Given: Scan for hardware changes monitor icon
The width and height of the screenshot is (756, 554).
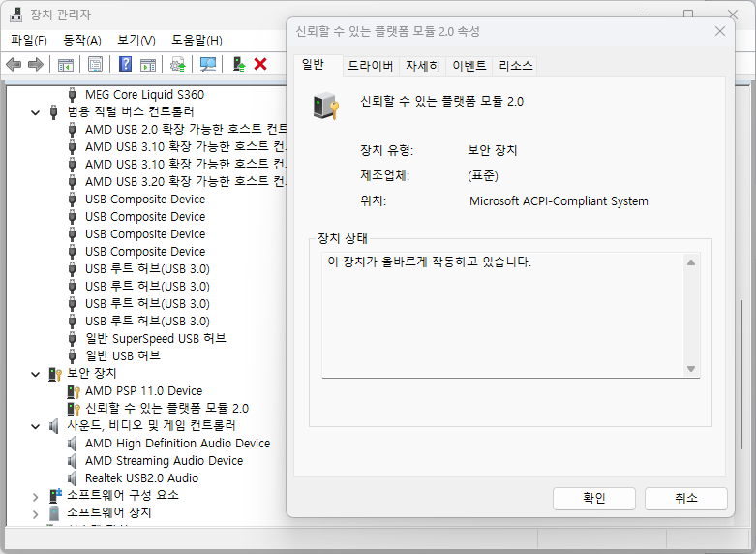Looking at the screenshot, I should [208, 64].
